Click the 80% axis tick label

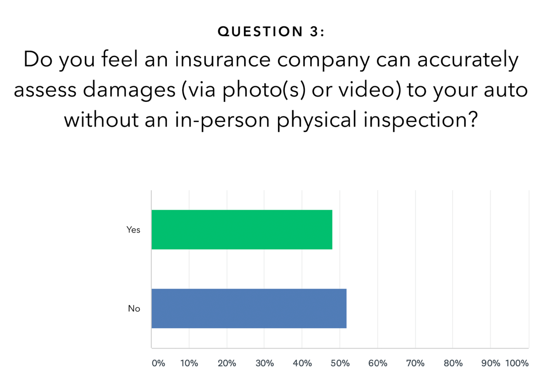[453, 363]
